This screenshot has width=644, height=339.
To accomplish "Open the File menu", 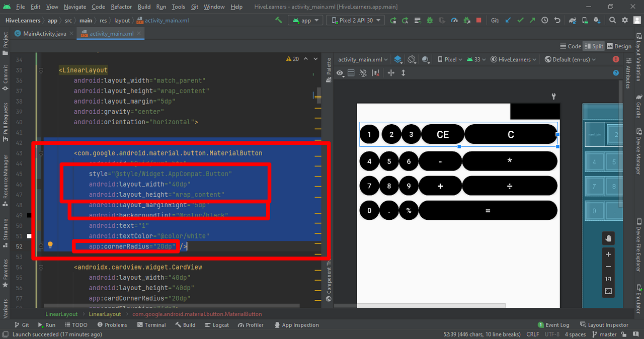I will click(20, 7).
